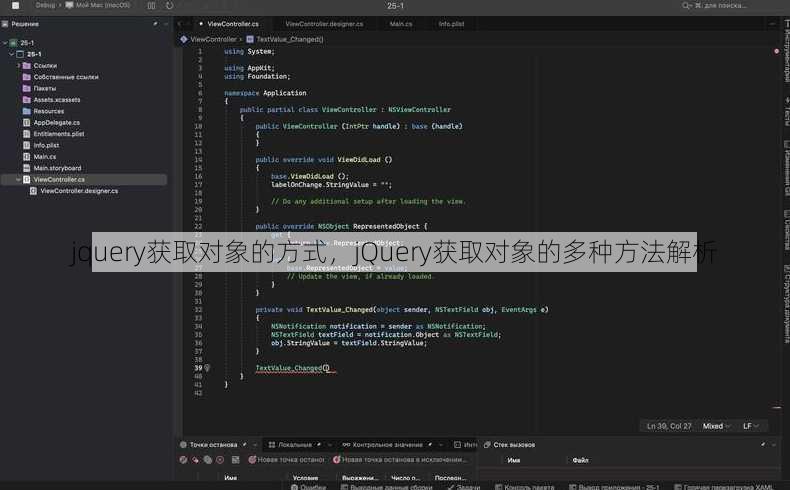The image size is (790, 490).
Task: Click the breakpoint properties list icon
Action: pos(235,460)
